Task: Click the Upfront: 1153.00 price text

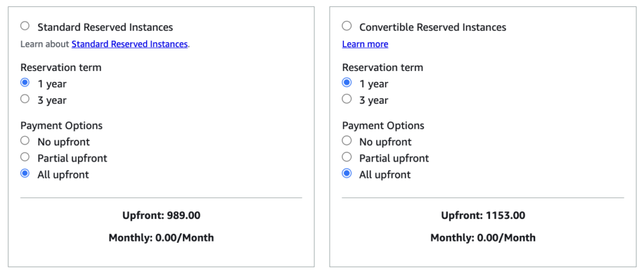Action: [483, 216]
